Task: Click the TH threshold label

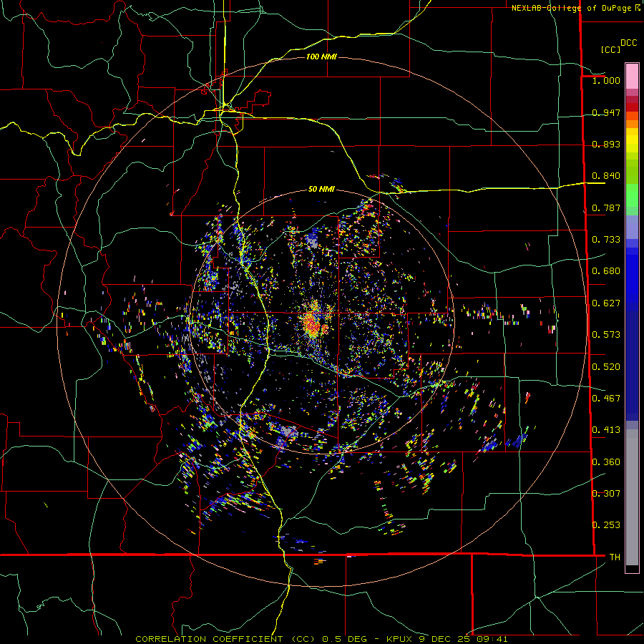Action: (615, 557)
